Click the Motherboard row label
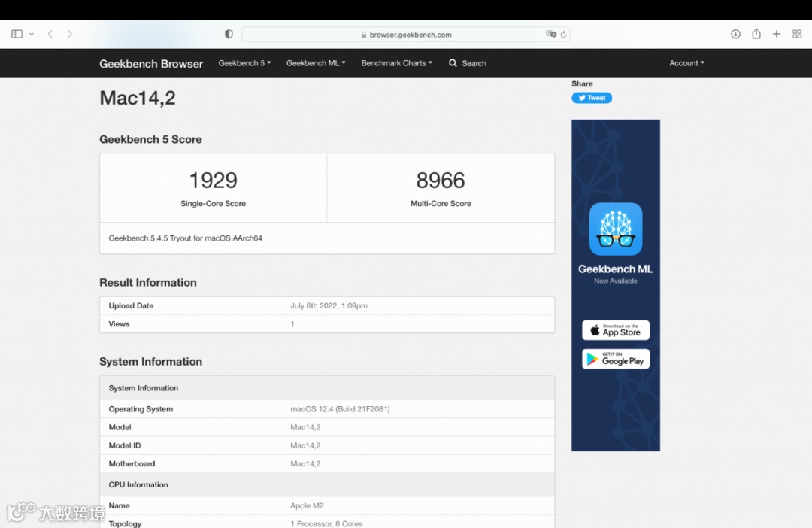 click(132, 464)
